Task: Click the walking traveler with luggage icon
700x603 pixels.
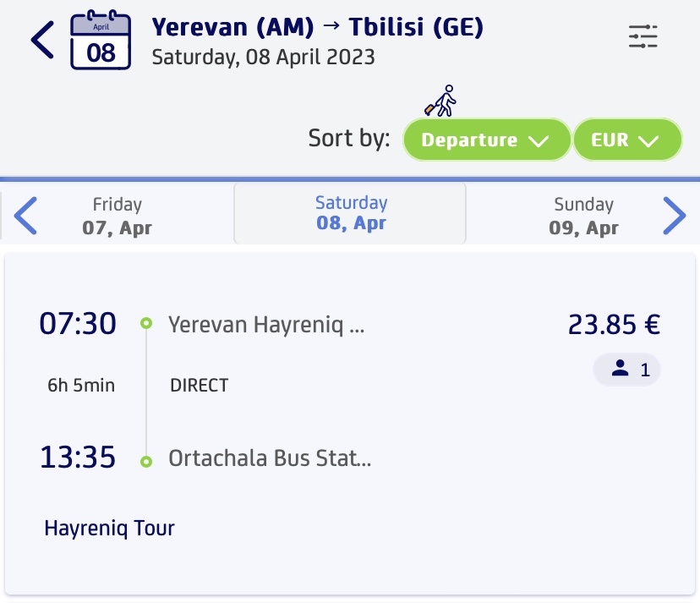Action: point(440,101)
